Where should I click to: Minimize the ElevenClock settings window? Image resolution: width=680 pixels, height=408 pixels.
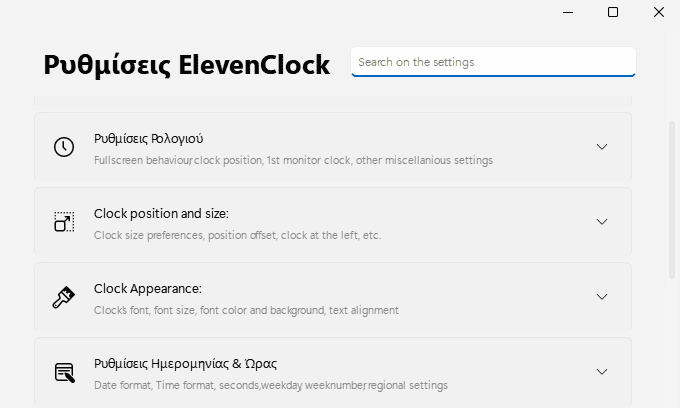568,13
